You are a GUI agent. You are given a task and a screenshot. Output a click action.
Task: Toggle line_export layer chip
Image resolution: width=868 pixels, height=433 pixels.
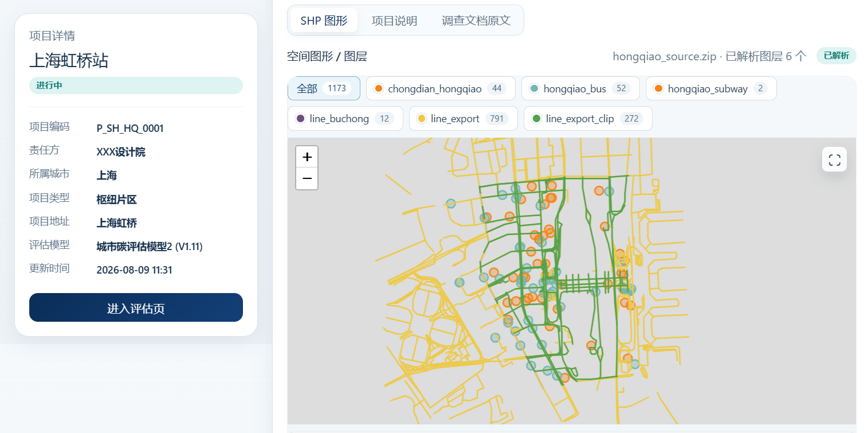pyautogui.click(x=464, y=119)
